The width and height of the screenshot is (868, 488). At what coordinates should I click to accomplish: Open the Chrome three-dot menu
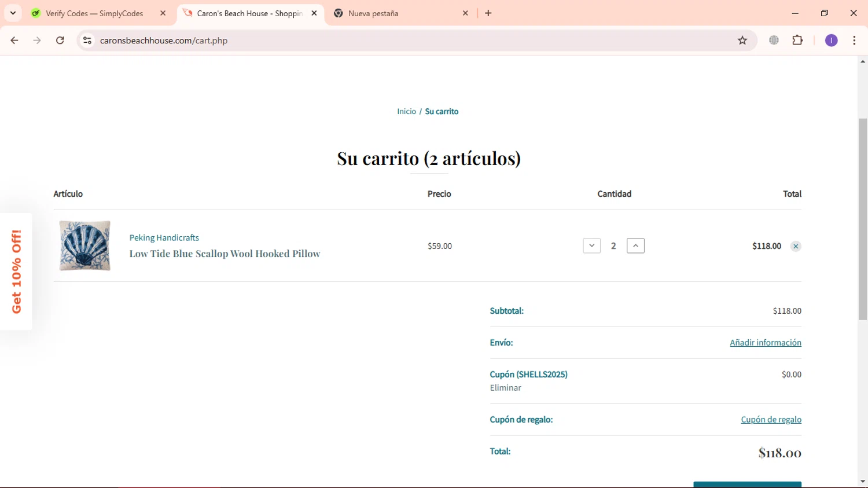pyautogui.click(x=854, y=41)
